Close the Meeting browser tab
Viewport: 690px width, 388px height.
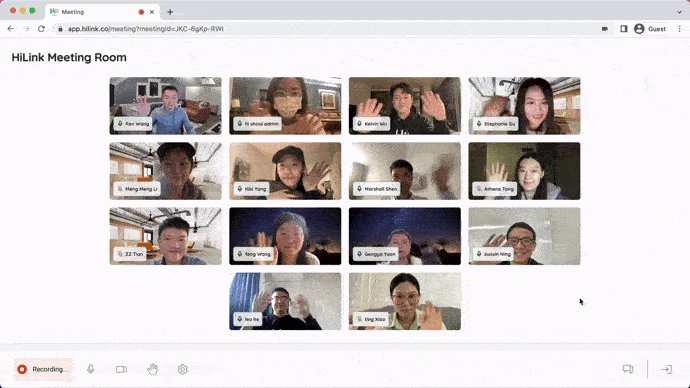tap(152, 12)
